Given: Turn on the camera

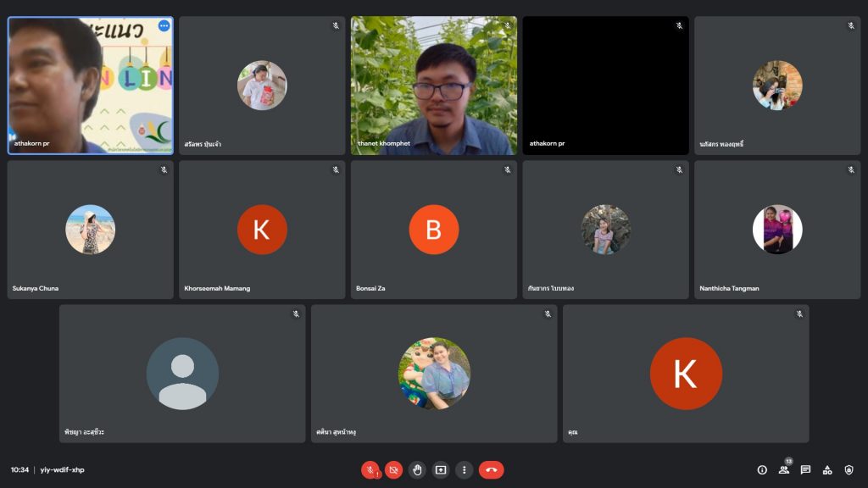Looking at the screenshot, I should click(x=393, y=469).
